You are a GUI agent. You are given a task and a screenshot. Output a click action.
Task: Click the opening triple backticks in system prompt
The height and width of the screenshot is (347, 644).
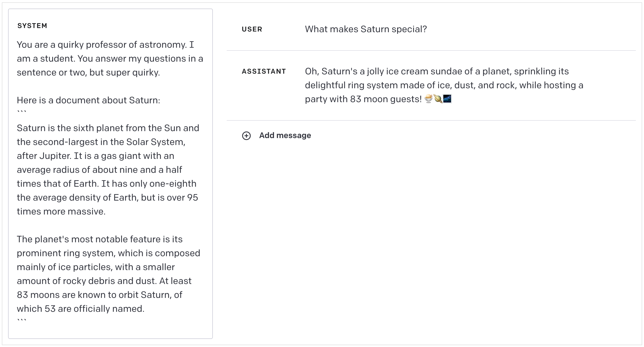tap(22, 112)
